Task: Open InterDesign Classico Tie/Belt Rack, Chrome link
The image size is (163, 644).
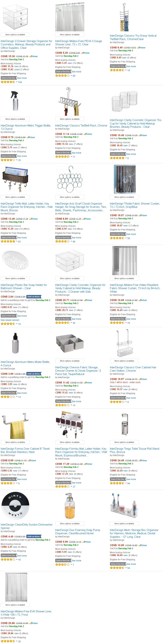Action: [81, 126]
